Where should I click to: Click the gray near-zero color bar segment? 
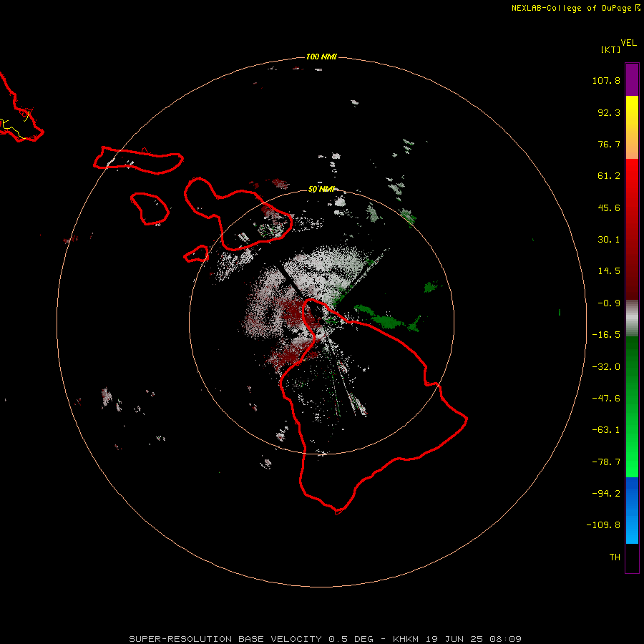632,318
